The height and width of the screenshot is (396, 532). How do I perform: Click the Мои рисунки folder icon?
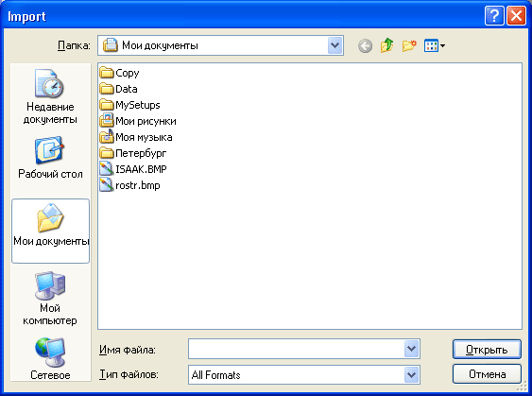pyautogui.click(x=107, y=121)
